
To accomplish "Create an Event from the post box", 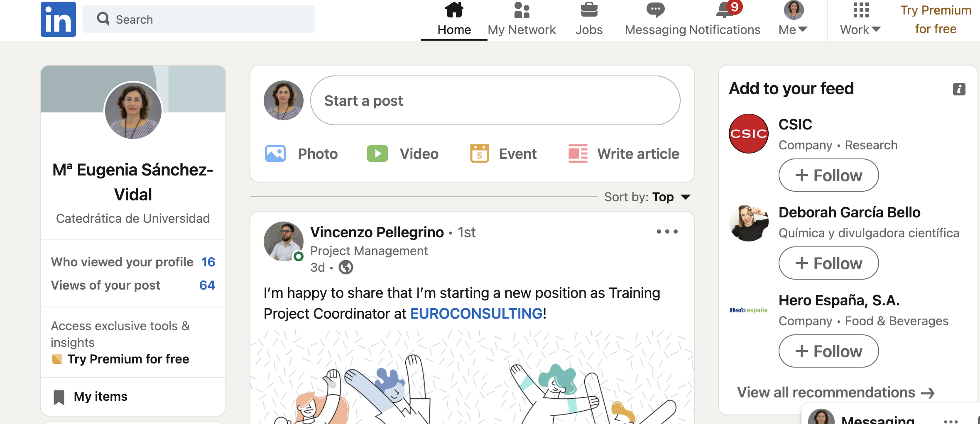I will coord(503,153).
